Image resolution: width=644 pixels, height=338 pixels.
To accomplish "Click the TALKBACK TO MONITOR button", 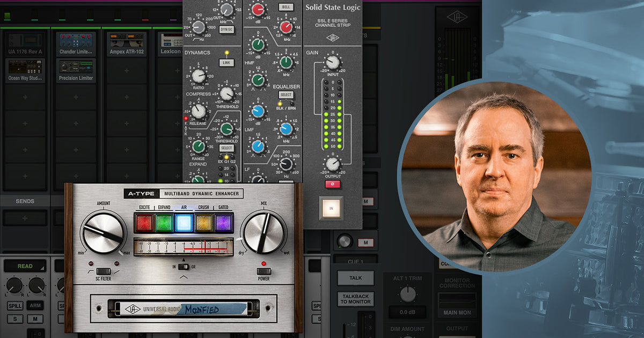I will click(355, 299).
